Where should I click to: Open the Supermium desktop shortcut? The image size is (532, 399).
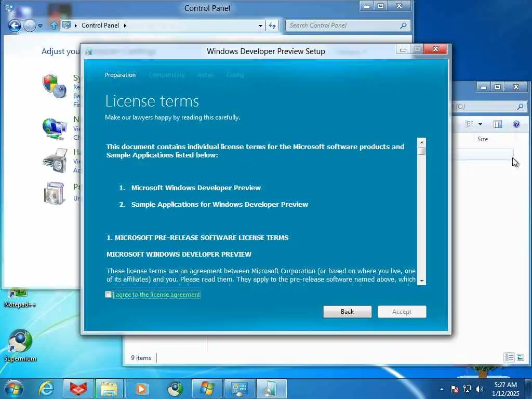(x=20, y=345)
